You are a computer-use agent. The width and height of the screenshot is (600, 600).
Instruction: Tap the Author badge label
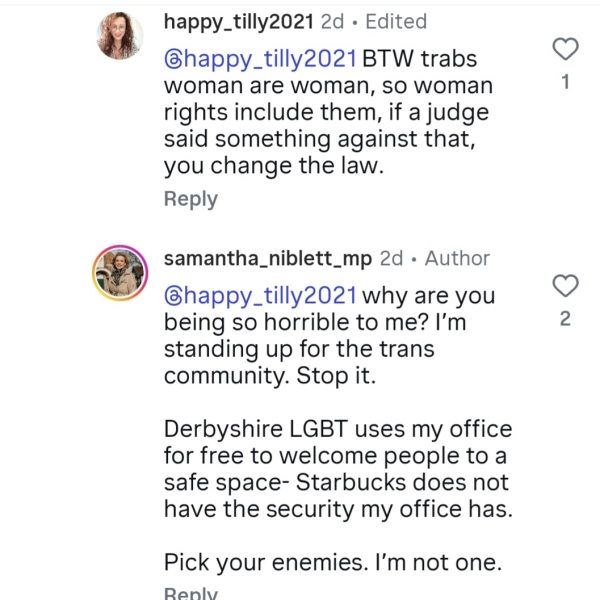(457, 258)
